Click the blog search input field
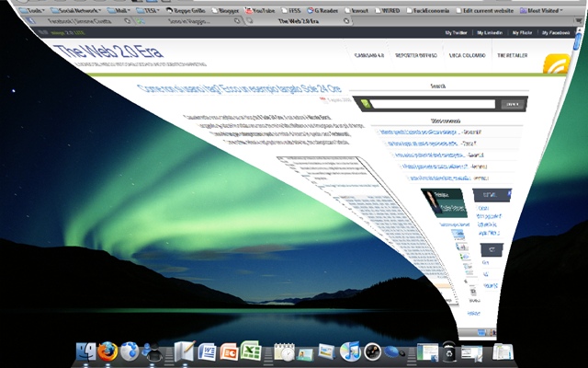The image size is (588, 368). click(434, 104)
